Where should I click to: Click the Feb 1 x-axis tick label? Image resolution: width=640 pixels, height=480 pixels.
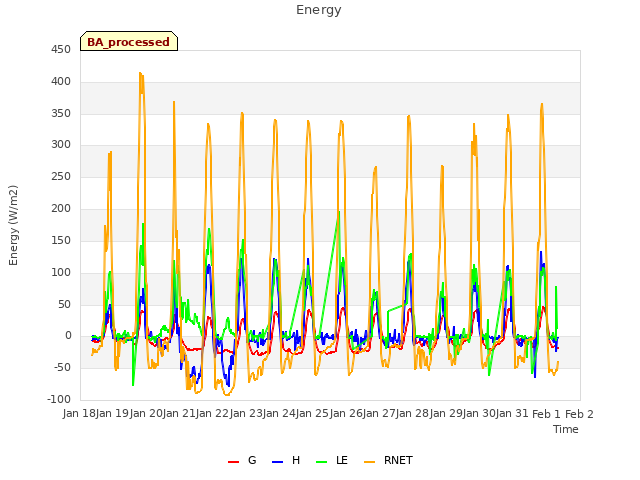coord(547,414)
